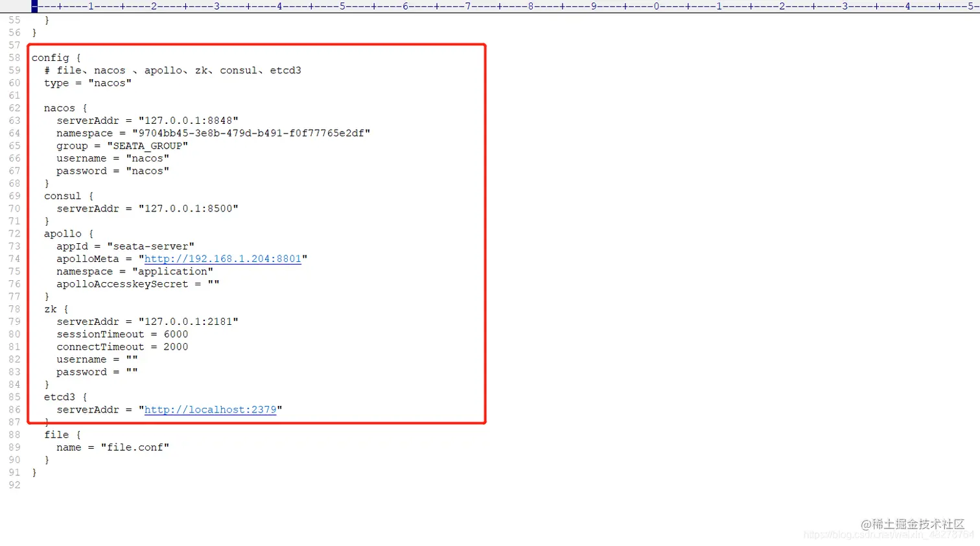Select the type = "nacos" line
The image size is (980, 546).
click(x=87, y=83)
